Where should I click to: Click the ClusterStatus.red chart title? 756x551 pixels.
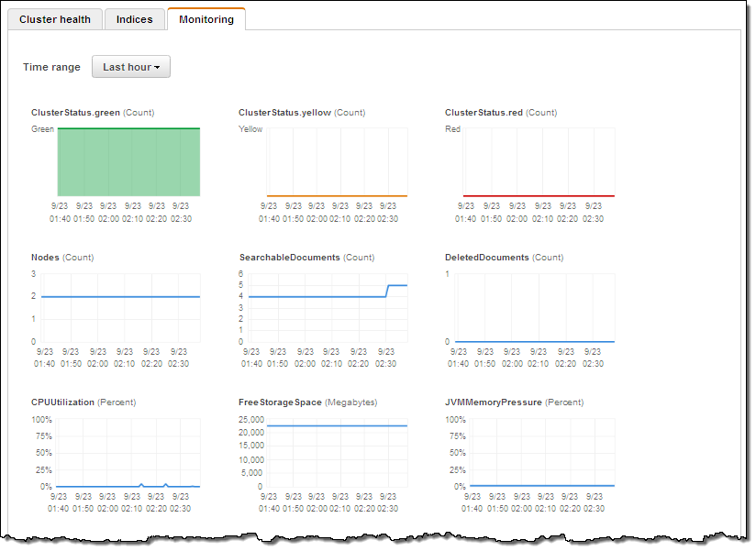[484, 113]
